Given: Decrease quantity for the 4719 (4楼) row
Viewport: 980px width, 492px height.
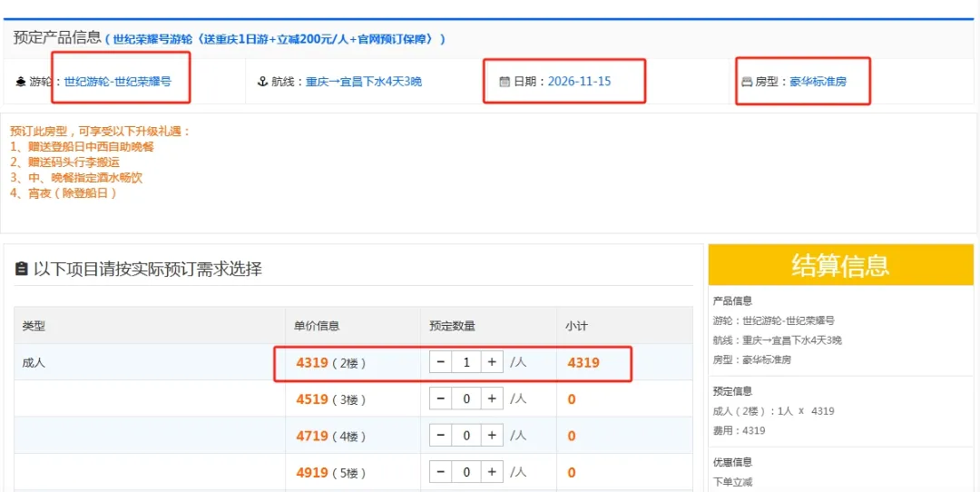Looking at the screenshot, I should click(440, 436).
